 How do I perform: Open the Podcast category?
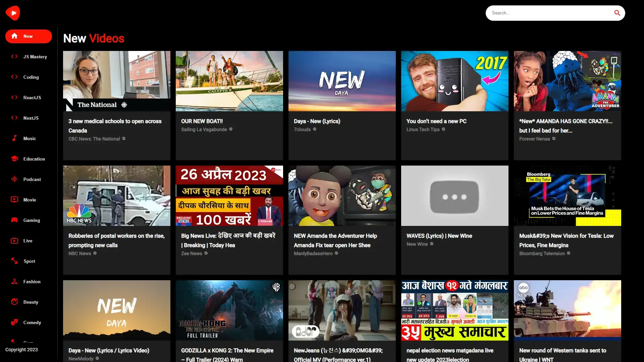(x=29, y=179)
